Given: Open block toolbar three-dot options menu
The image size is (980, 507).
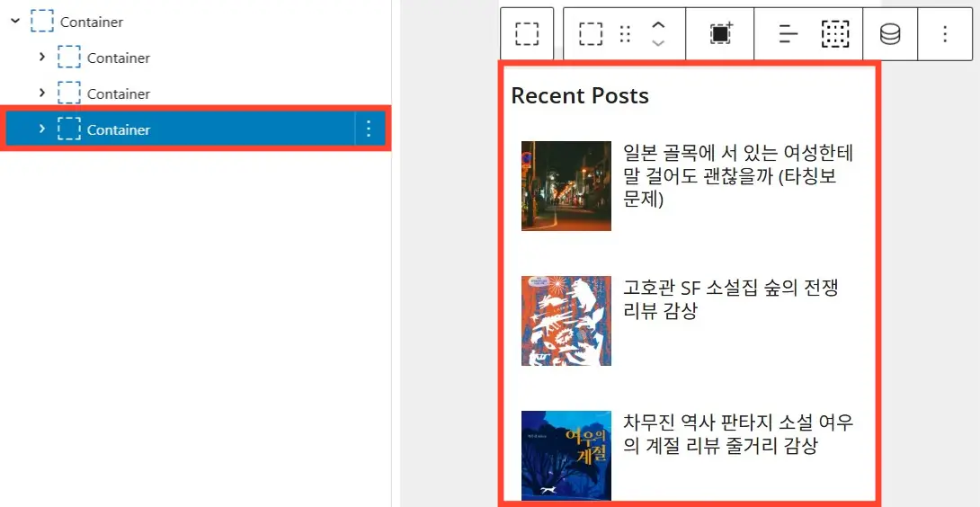Looking at the screenshot, I should [945, 34].
